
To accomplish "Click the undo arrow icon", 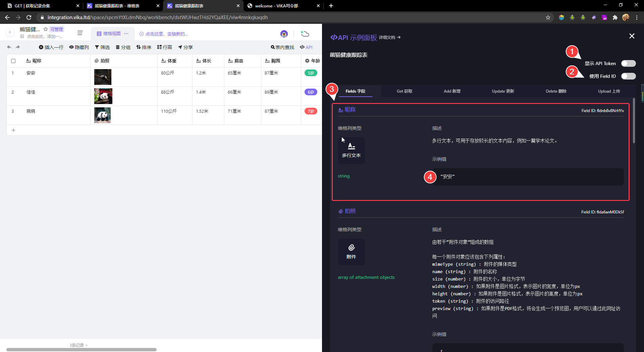I will tap(9, 47).
